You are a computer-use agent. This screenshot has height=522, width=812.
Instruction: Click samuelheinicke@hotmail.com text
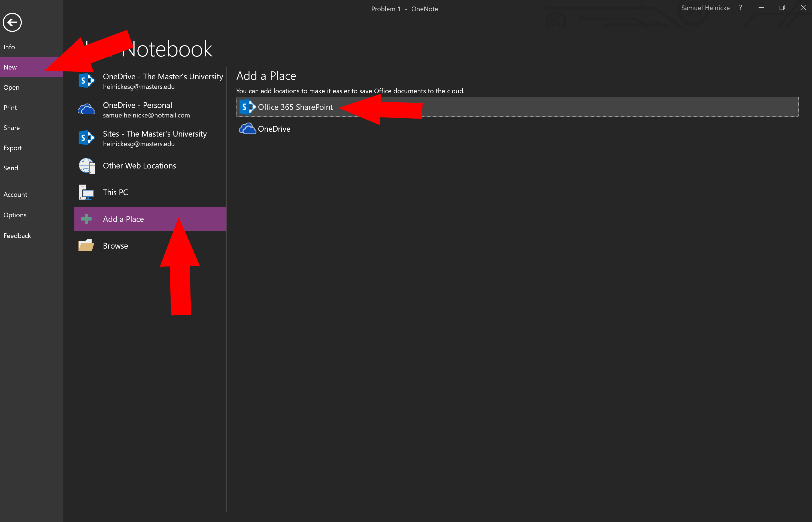point(146,115)
